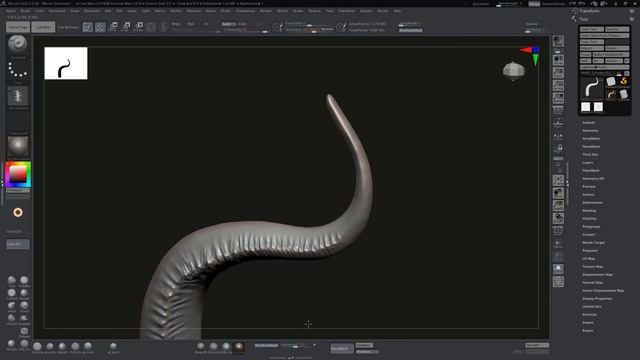The height and width of the screenshot is (360, 640).
Task: Click the Zoom3D icon on right shelf
Action: 558,205
